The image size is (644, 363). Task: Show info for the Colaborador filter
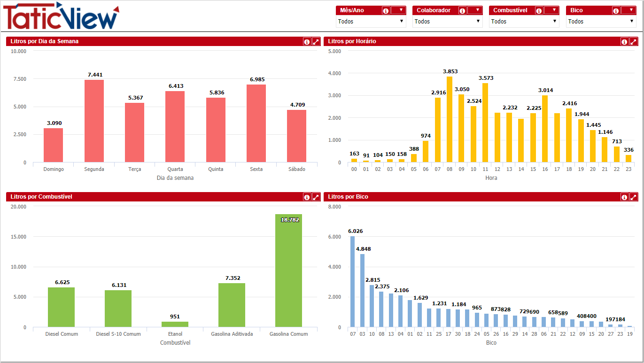pyautogui.click(x=462, y=11)
